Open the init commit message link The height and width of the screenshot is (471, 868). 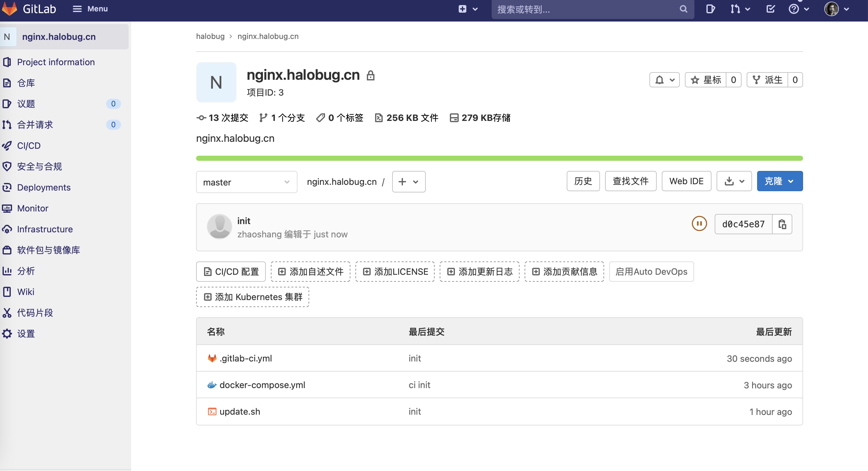pos(244,221)
